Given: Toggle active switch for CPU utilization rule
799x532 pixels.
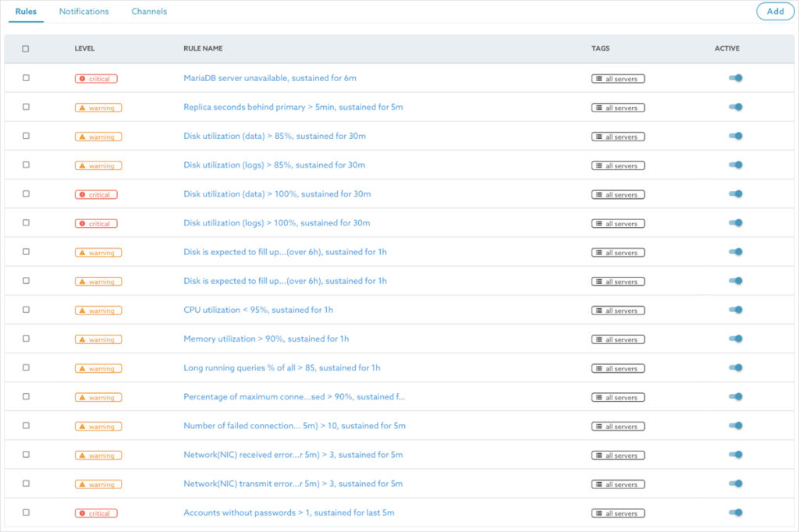Looking at the screenshot, I should [735, 310].
